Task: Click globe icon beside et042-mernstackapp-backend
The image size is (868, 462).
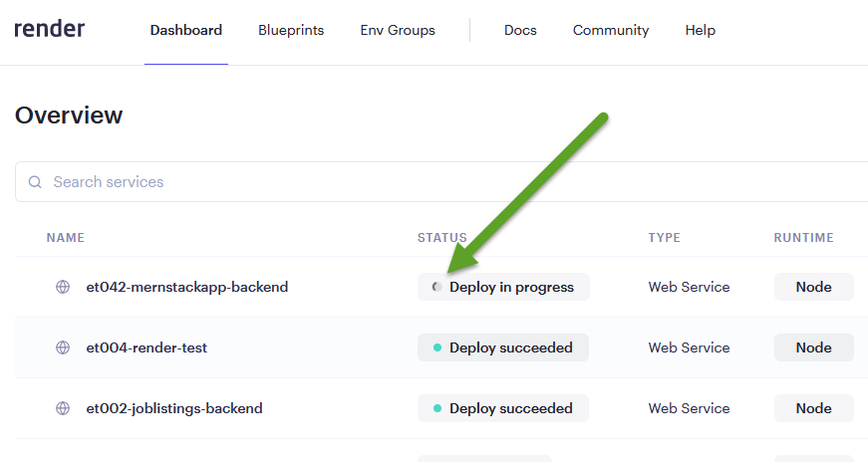Action: tap(63, 287)
